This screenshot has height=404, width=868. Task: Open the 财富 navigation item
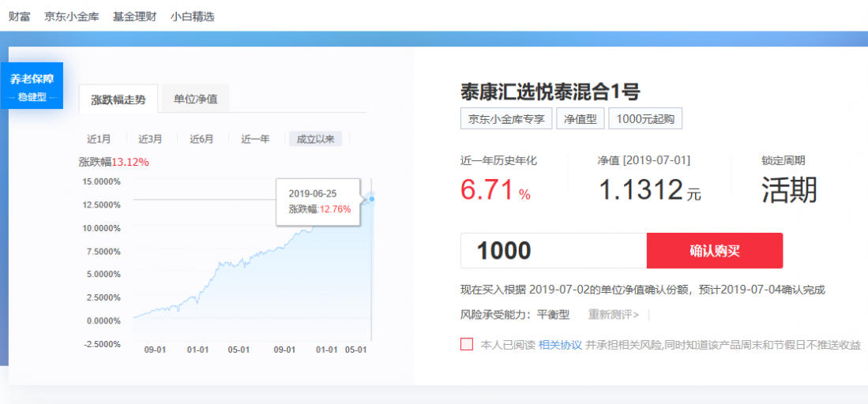tap(19, 17)
